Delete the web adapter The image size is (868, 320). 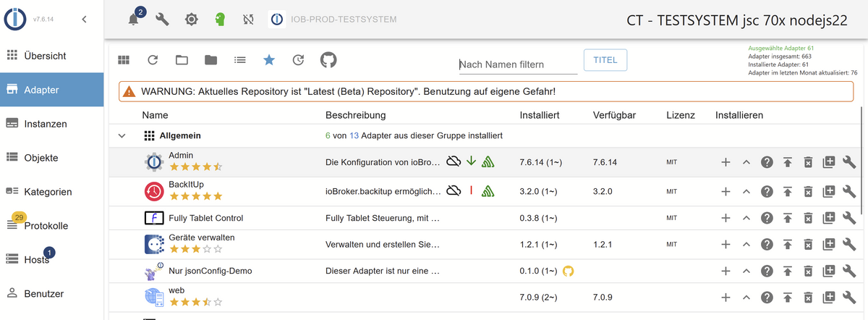click(x=809, y=298)
